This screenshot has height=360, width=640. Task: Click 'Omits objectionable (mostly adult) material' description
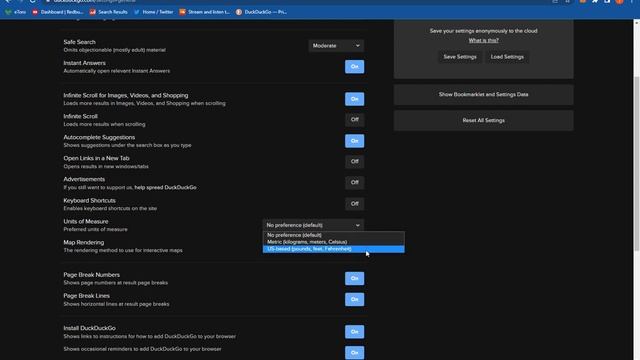pyautogui.click(x=114, y=50)
